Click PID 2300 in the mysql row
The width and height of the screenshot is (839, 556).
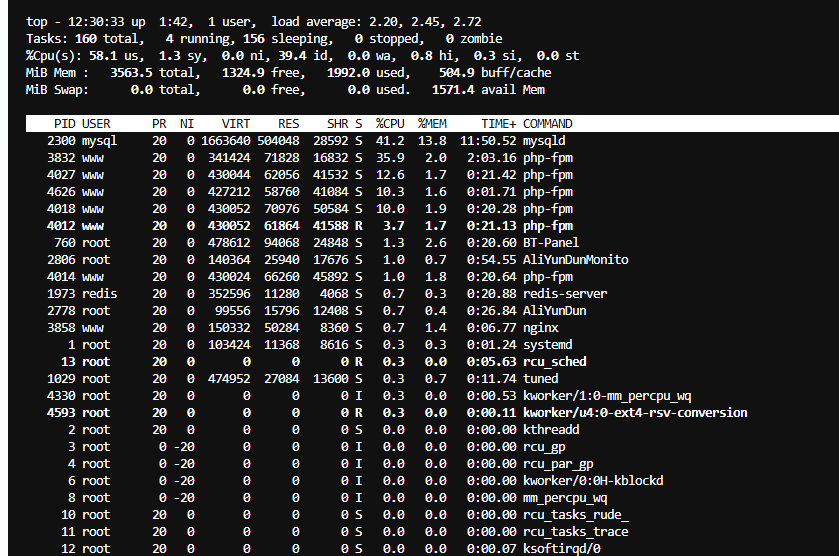[61, 141]
